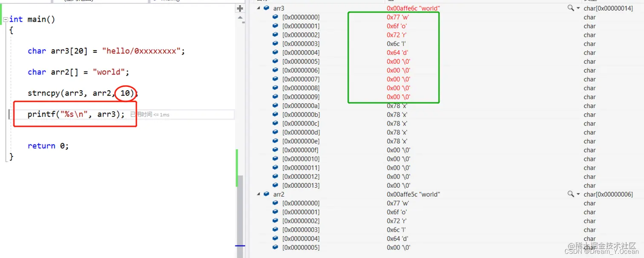
Task: Click arr3 value 0x64 'd' in red
Action: [x=397, y=53]
